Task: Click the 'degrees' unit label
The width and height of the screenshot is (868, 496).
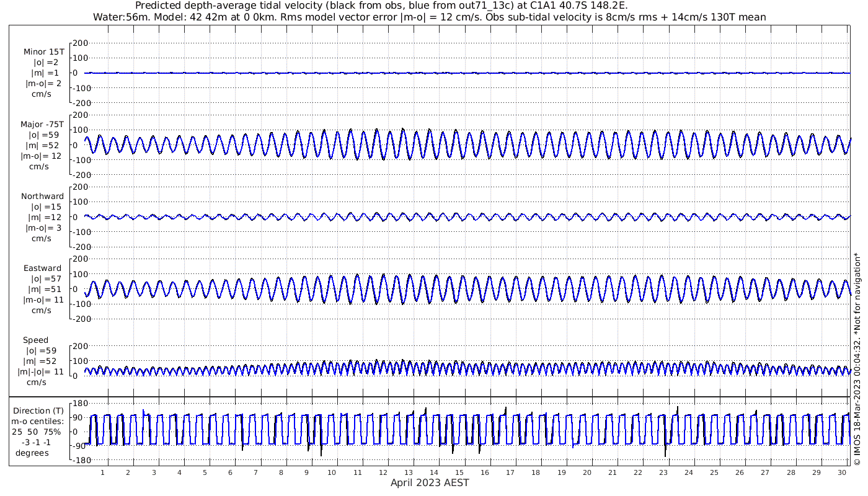Action: click(32, 453)
